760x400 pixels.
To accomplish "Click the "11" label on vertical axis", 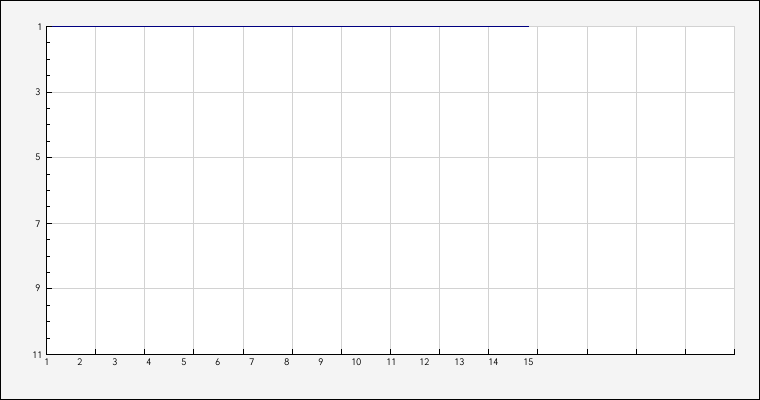I will point(37,355).
